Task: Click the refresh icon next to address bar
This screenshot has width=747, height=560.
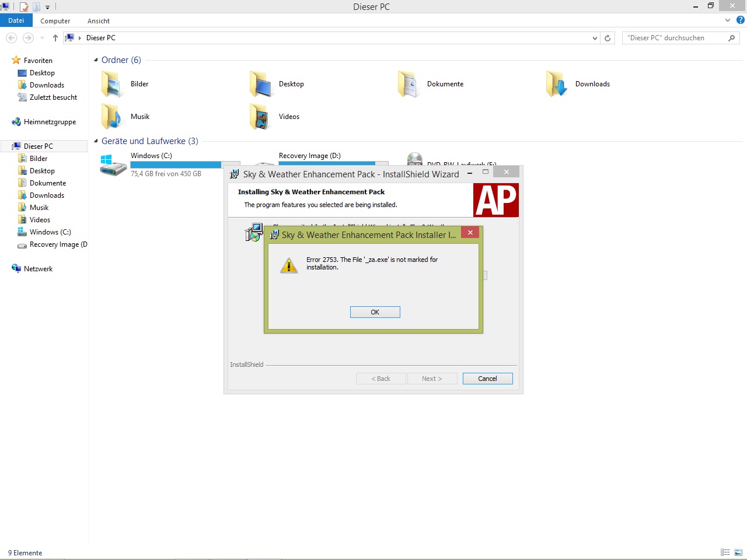Action: click(608, 38)
